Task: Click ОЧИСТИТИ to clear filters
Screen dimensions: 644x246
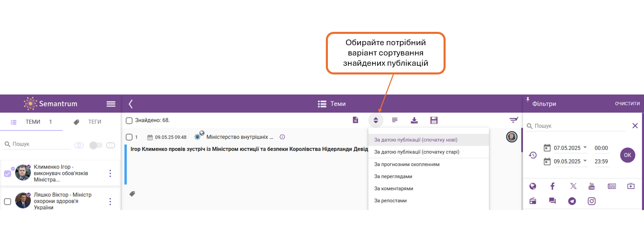Action: click(628, 104)
